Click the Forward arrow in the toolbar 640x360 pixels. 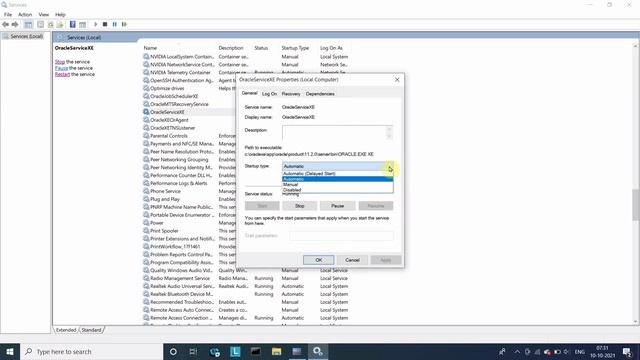[x=15, y=24]
